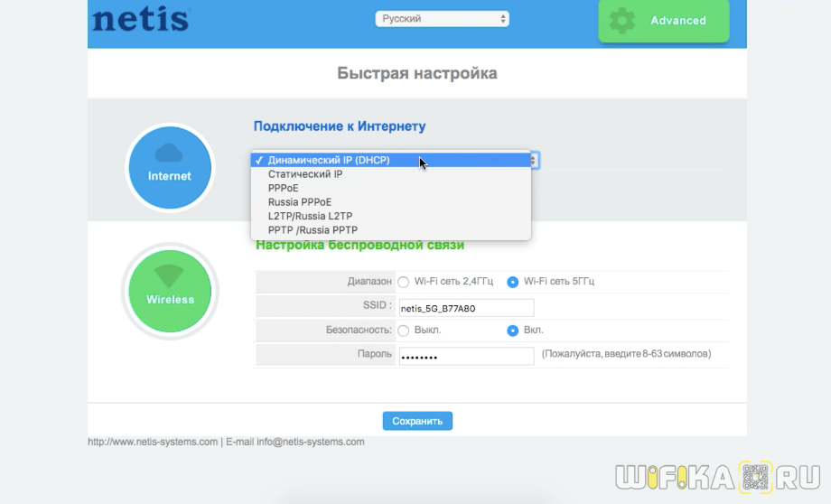Screen dimensions: 831x504
Task: Select PPPoE connection type
Action: pyautogui.click(x=284, y=188)
